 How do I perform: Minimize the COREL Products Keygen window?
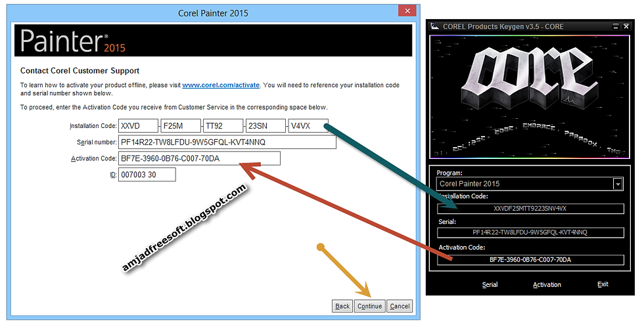[x=615, y=26]
